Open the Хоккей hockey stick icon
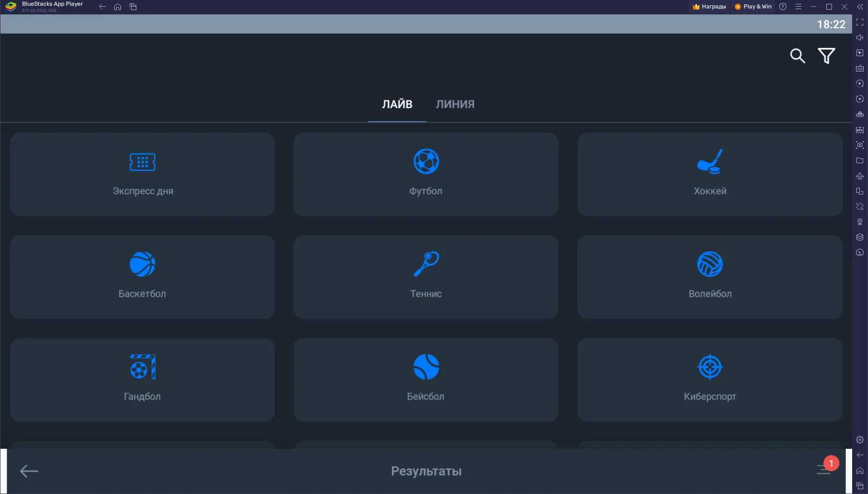 tap(710, 162)
